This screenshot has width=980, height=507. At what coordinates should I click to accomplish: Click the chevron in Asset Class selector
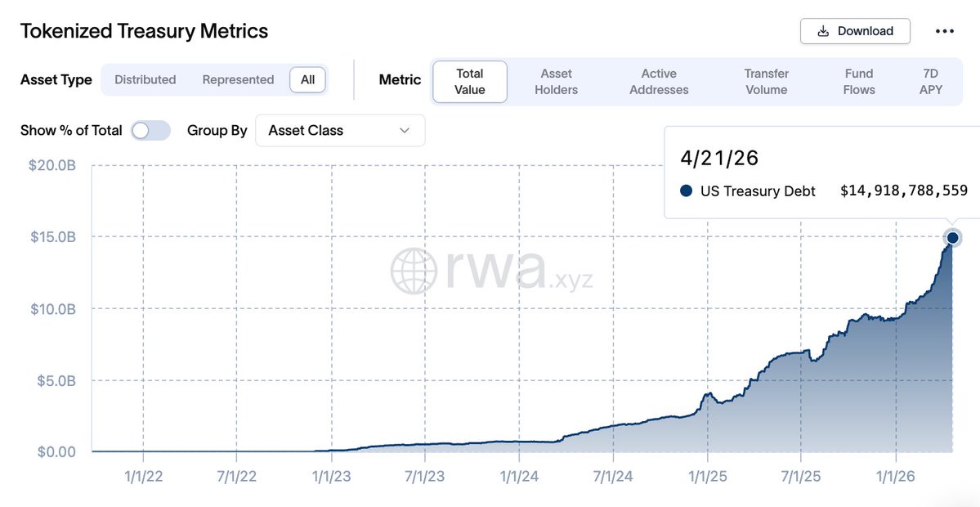(x=405, y=131)
